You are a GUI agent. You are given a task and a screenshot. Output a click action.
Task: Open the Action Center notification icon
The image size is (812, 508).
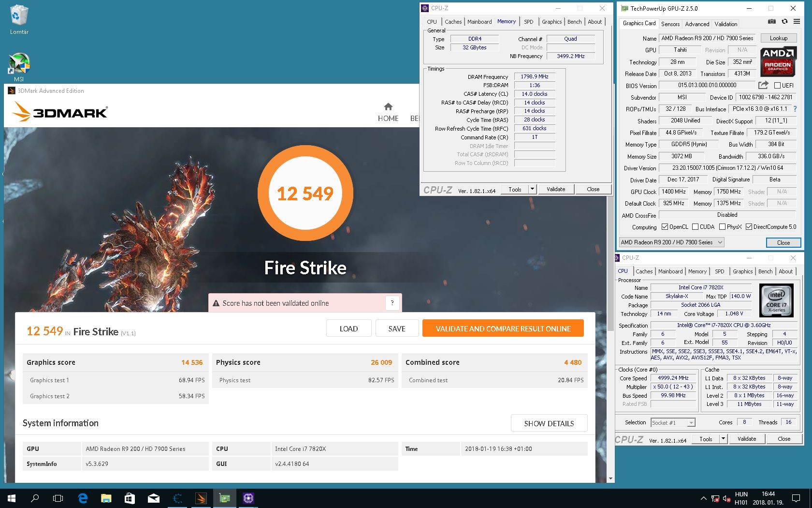pyautogui.click(x=796, y=498)
